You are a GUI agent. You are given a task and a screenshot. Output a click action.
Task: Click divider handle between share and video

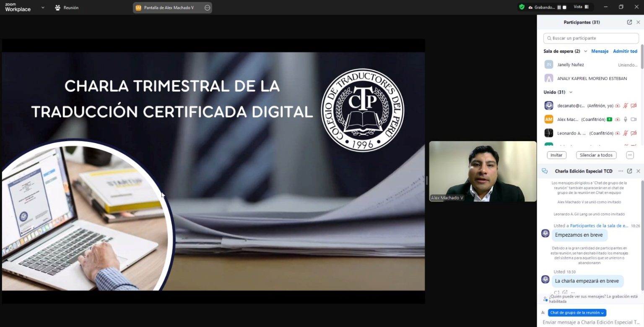click(x=427, y=180)
